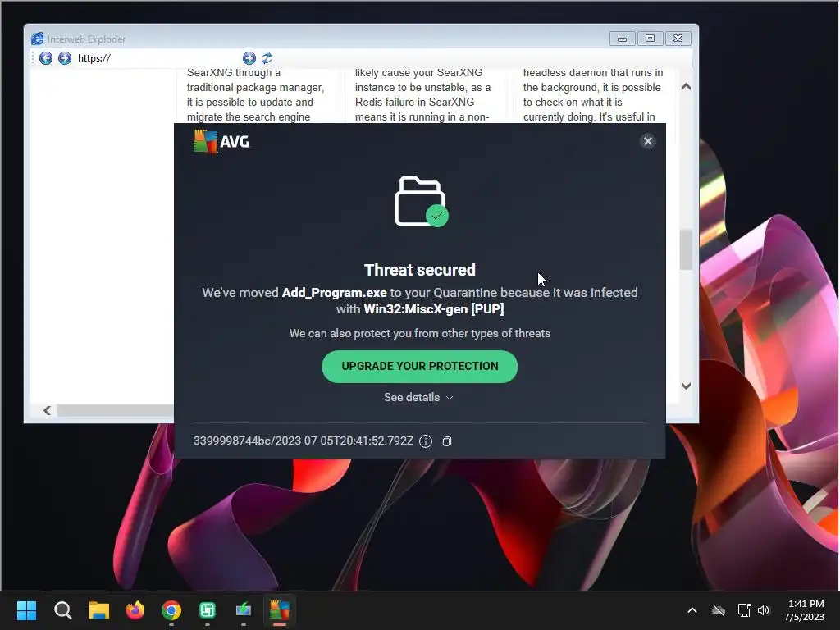Click the cloud sync tray icon
840x630 pixels.
tap(719, 610)
